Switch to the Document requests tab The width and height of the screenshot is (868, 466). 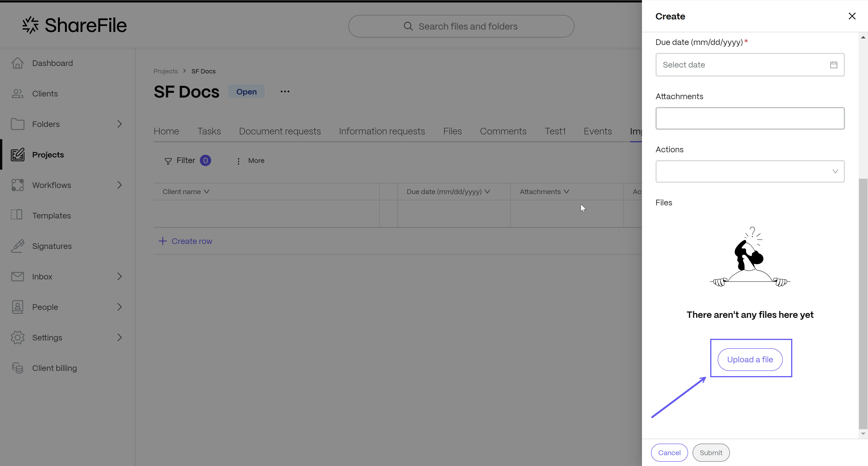pos(280,131)
